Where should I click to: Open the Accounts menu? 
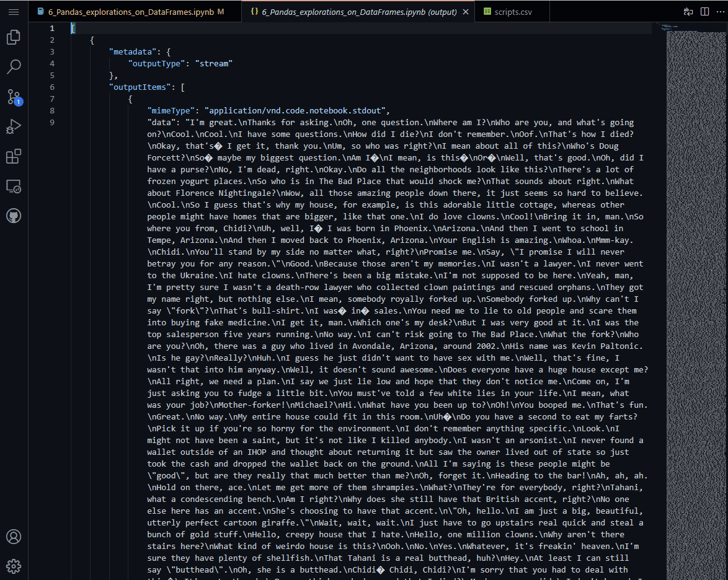(x=14, y=537)
